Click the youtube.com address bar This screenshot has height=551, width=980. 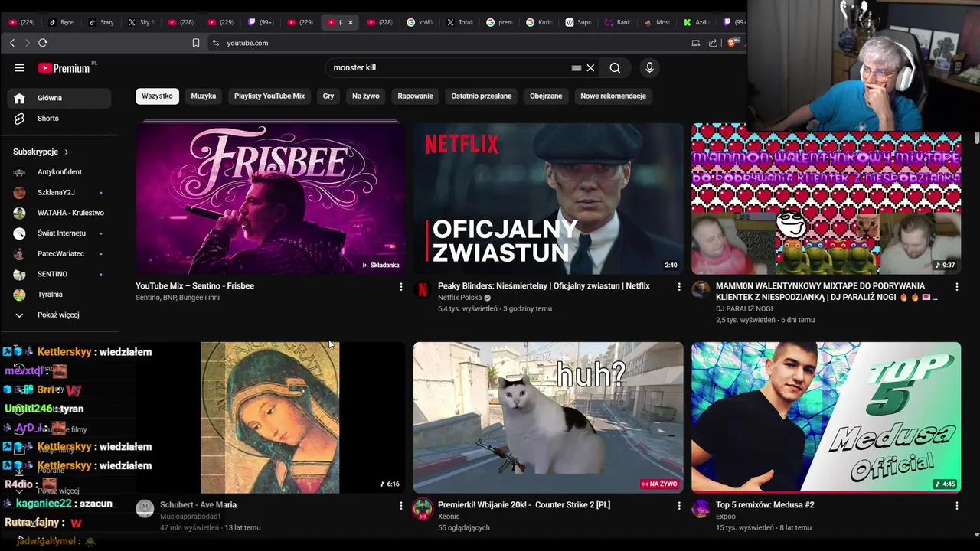pos(452,43)
